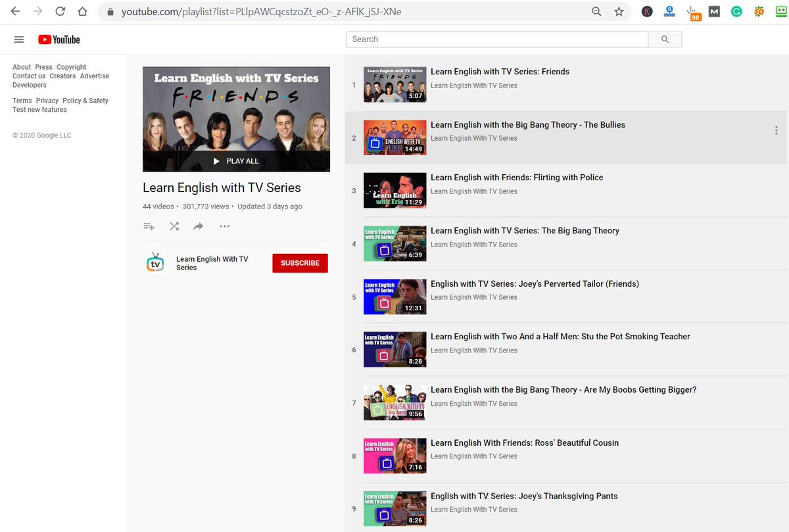
Task: Click the playlist title 'Learn English with TV Series'
Action: point(222,188)
